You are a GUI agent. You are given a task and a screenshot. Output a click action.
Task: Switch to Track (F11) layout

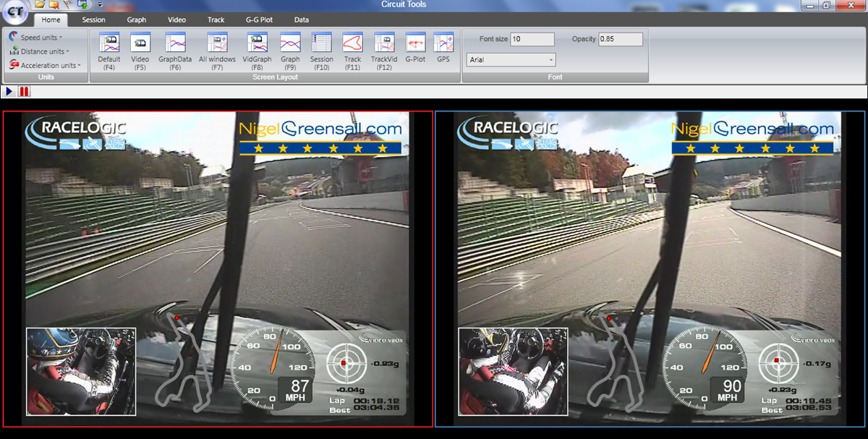click(x=352, y=43)
